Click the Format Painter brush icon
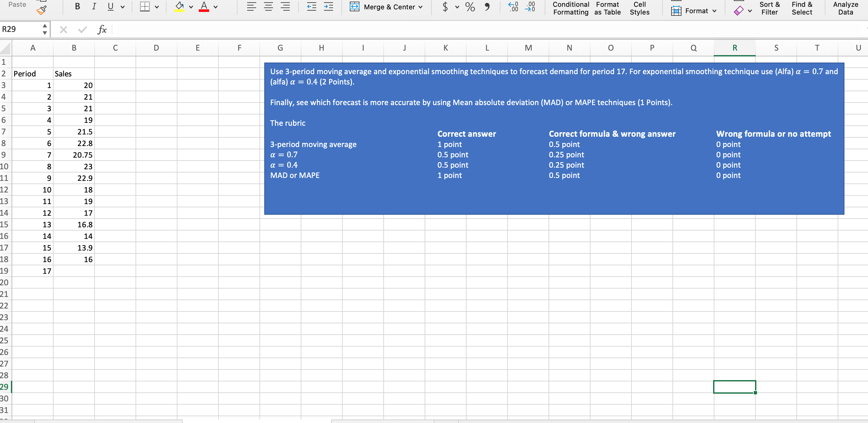 coord(41,10)
